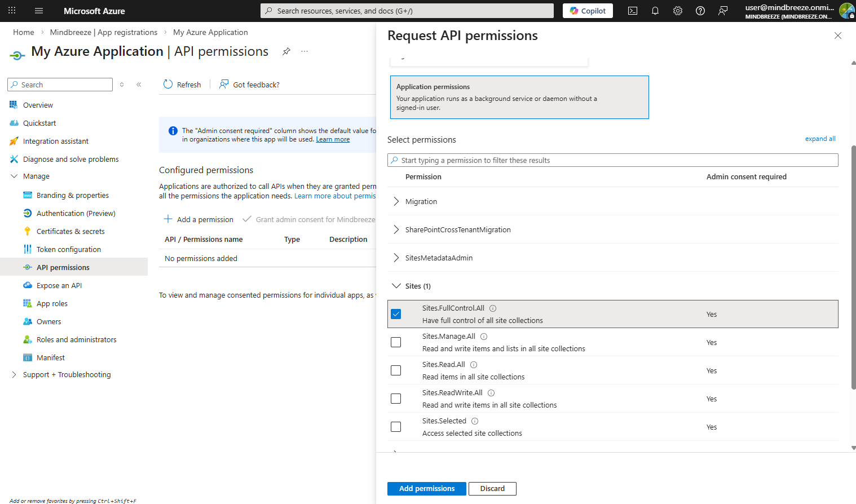Go to Expose an API page

pyautogui.click(x=59, y=285)
